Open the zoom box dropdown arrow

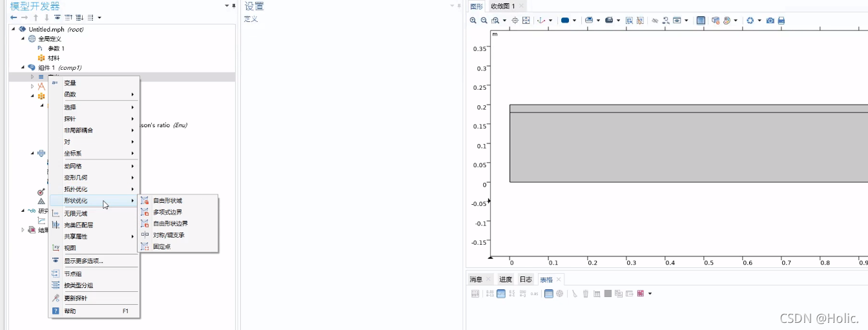coord(504,21)
